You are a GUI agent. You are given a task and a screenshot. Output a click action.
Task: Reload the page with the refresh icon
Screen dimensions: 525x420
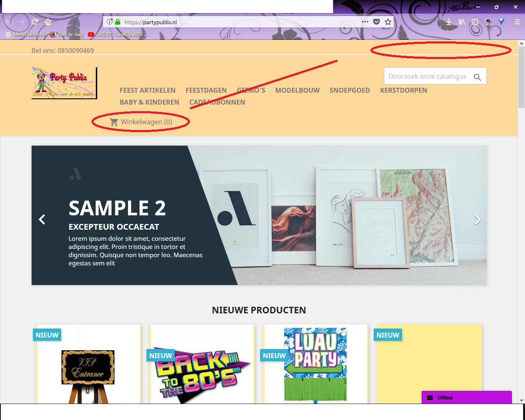point(35,22)
